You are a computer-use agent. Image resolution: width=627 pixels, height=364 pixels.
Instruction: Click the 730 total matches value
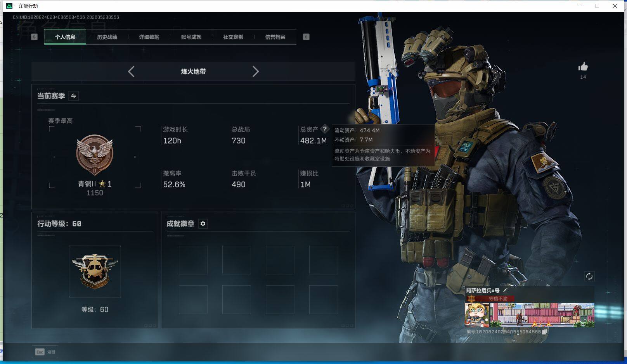click(239, 141)
